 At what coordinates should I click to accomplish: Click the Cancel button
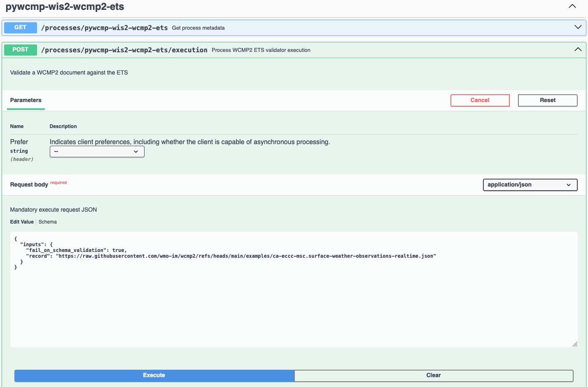tap(480, 100)
